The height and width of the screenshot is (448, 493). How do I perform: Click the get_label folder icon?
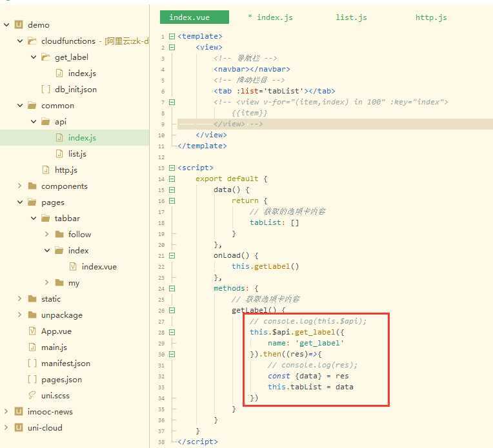pos(46,57)
